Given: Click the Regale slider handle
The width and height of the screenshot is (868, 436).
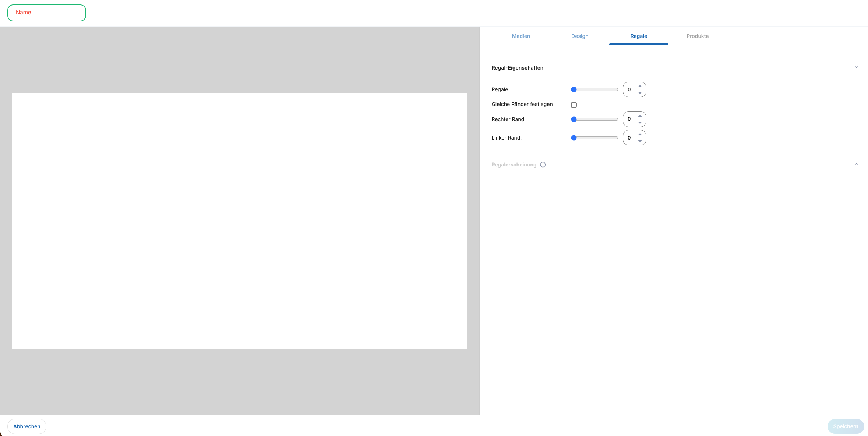Looking at the screenshot, I should pos(574,89).
